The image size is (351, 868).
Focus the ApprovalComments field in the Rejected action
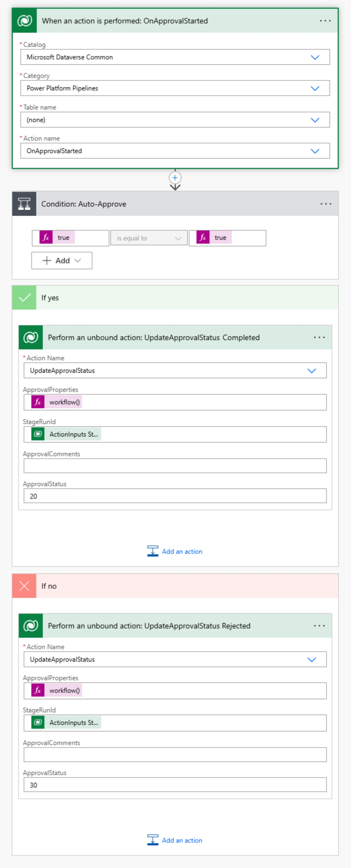[x=175, y=755]
